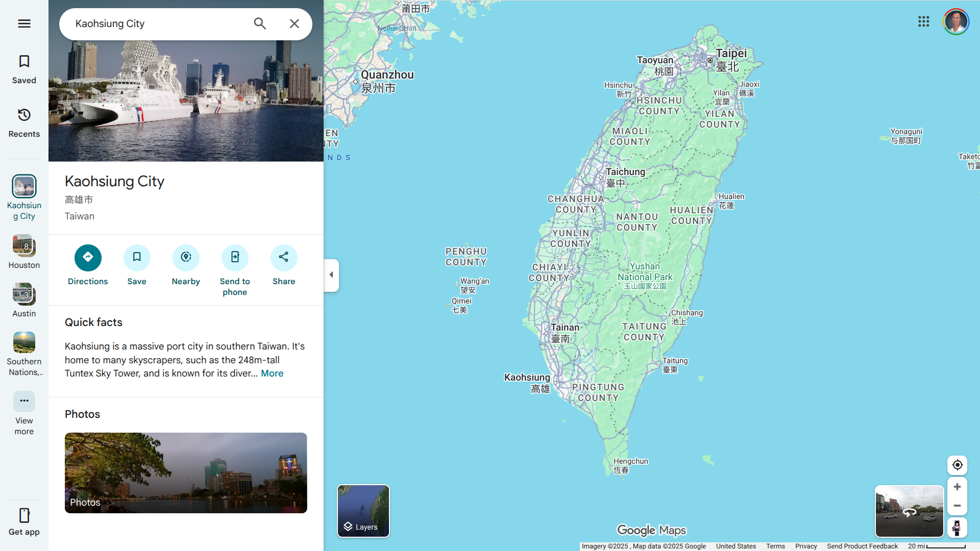Send Kaohsiung City to phone
Viewport: 980px width, 551px height.
click(x=235, y=258)
